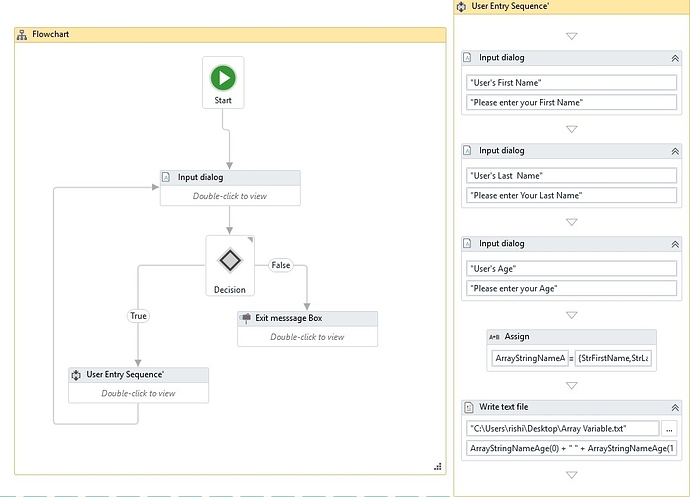Click the ArrayStringNameAge variable field in Assign
This screenshot has height=497, width=690.
(529, 358)
